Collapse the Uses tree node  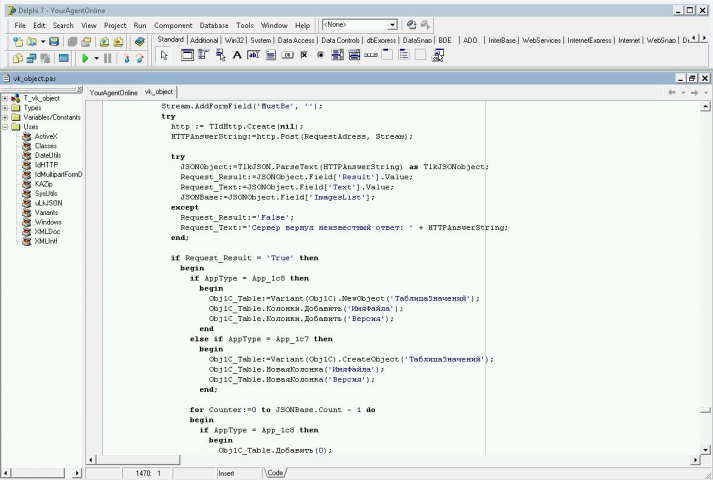coord(5,127)
